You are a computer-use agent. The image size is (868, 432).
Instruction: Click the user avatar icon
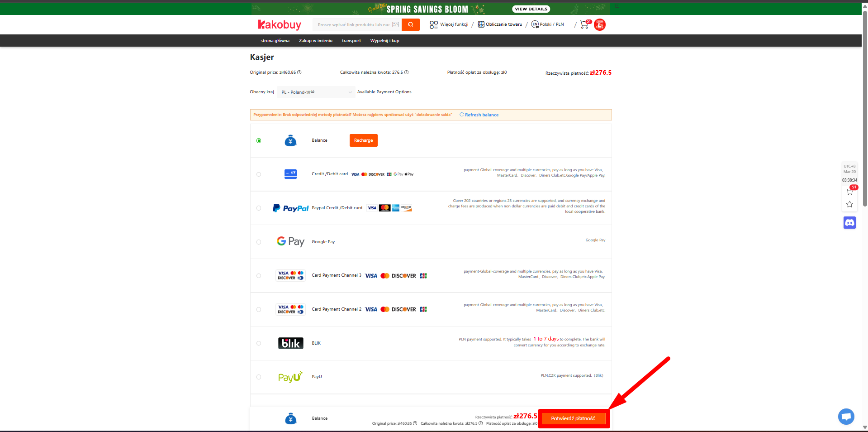point(600,25)
